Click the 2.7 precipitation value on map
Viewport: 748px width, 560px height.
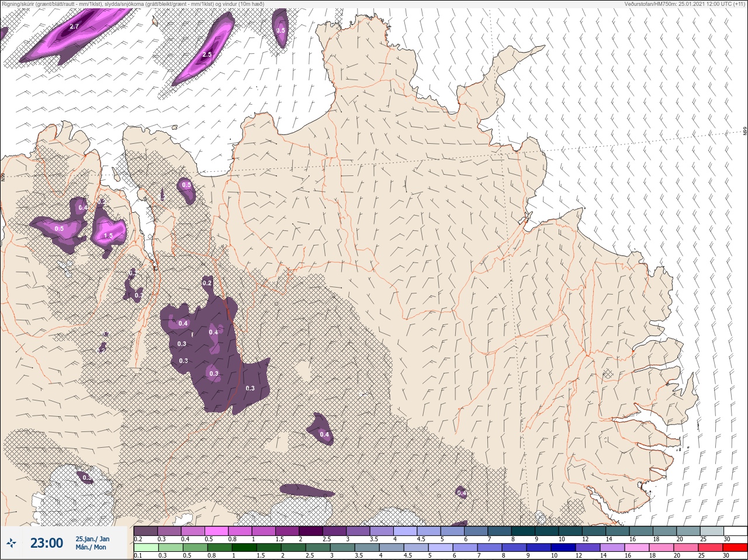(74, 27)
